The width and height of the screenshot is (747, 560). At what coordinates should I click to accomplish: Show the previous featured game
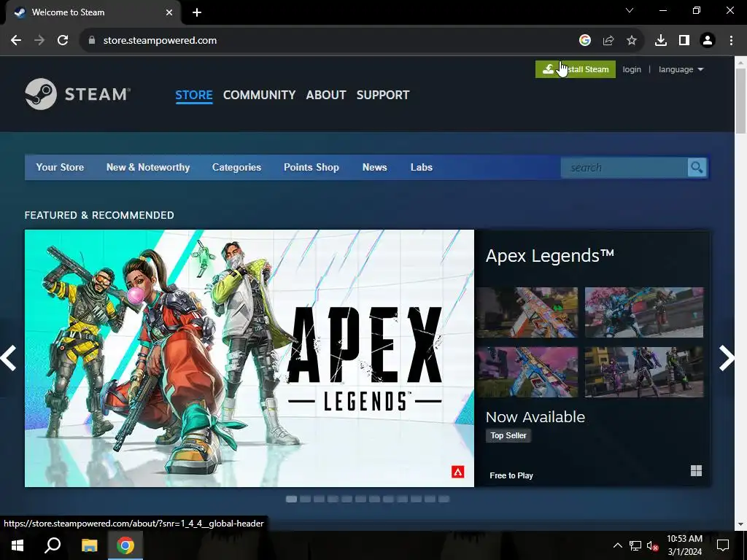point(9,358)
